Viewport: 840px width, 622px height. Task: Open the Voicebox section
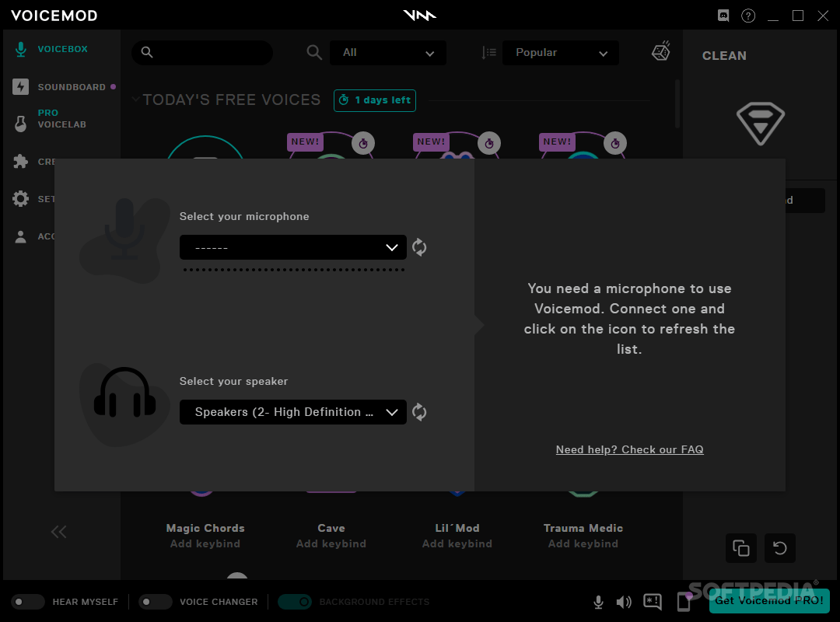62,49
